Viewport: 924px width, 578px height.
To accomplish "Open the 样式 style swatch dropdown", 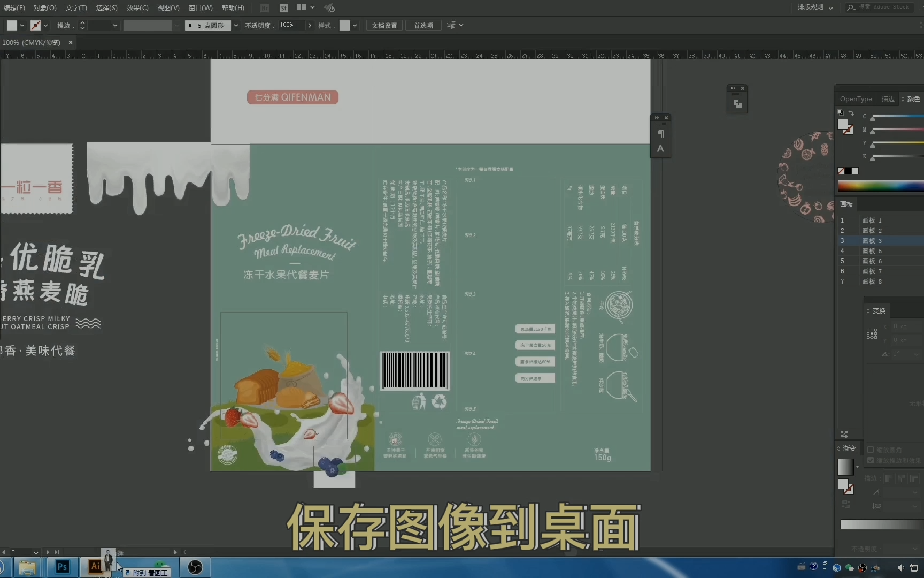I will click(x=355, y=26).
